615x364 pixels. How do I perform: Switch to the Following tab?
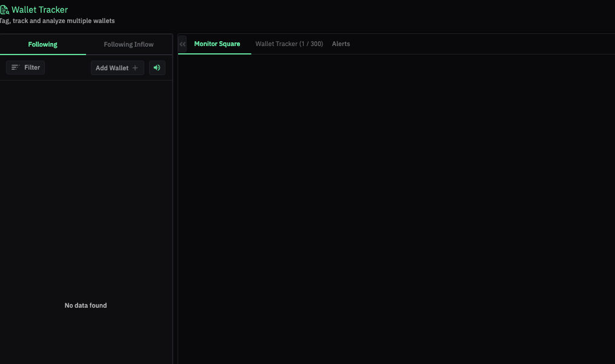click(x=43, y=44)
